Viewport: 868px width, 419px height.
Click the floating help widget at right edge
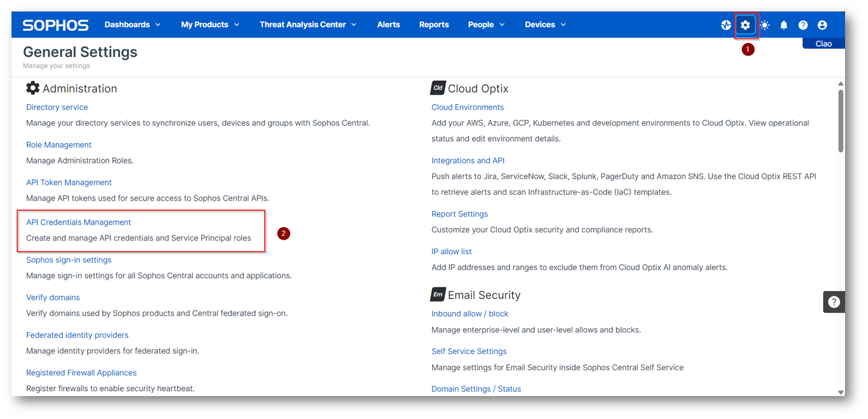pyautogui.click(x=834, y=302)
